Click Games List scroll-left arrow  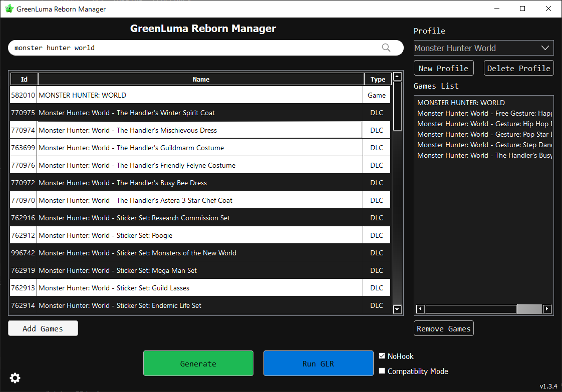tap(420, 309)
